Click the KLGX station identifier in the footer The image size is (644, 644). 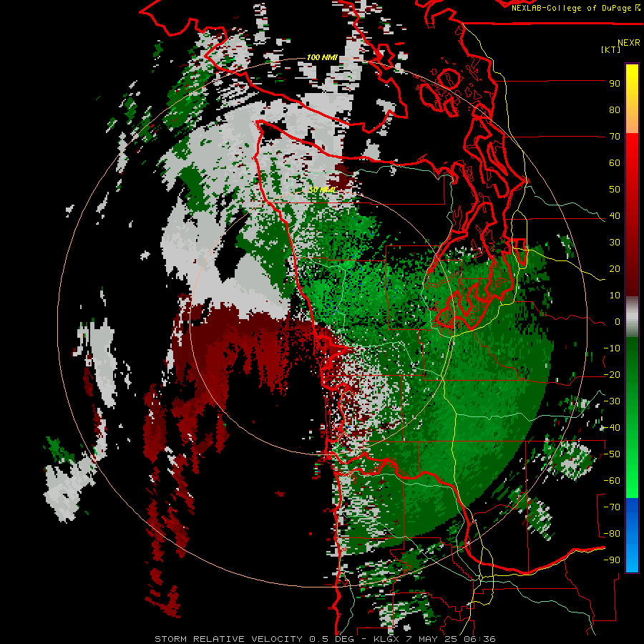click(x=386, y=639)
